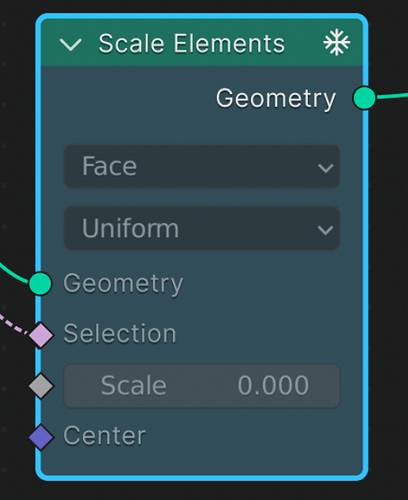Click the Center input label

coord(104,436)
